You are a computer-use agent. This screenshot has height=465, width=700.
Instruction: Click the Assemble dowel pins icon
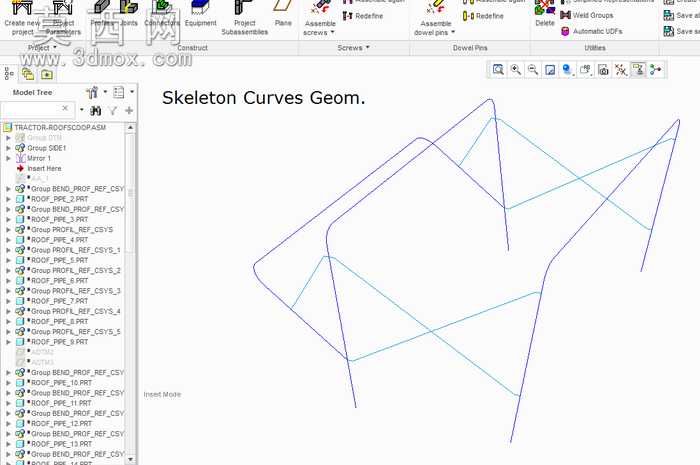click(x=435, y=8)
